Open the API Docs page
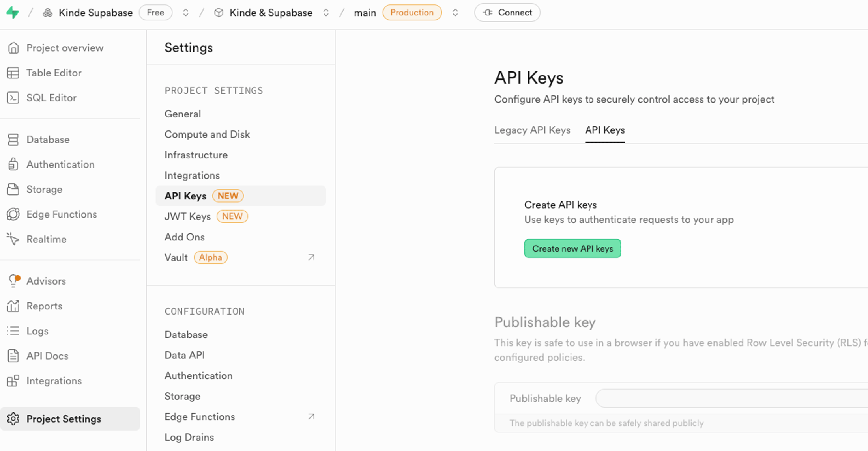The image size is (868, 451). [x=47, y=356]
